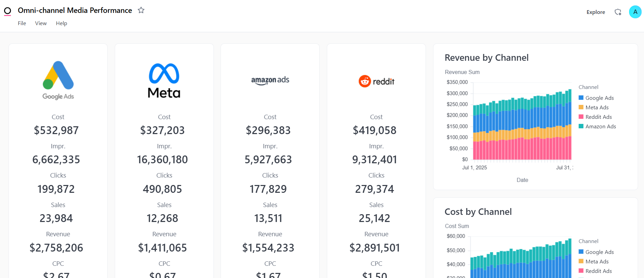Click the Revenue by Channel chart title
Viewport: 644px width, 278px height.
pyautogui.click(x=487, y=58)
